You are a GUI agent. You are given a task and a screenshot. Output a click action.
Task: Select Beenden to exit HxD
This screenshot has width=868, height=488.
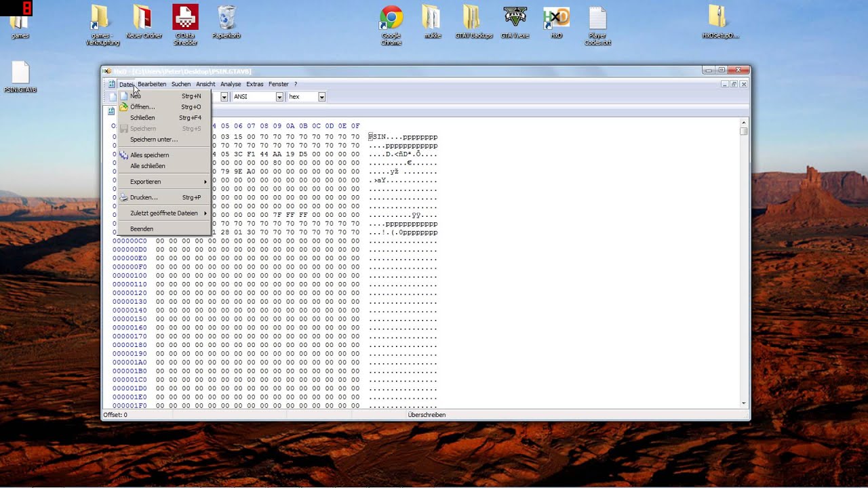pyautogui.click(x=163, y=228)
